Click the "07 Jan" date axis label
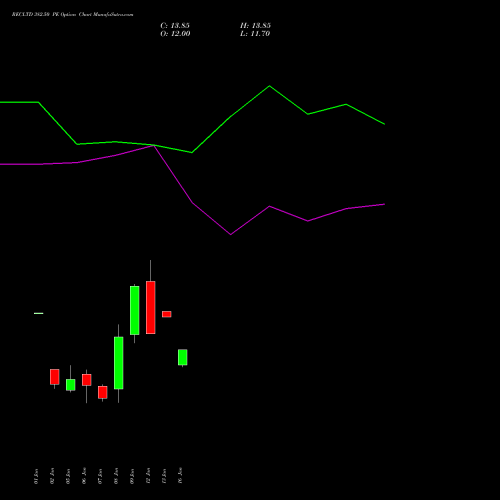This screenshot has width=500, height=500. [x=100, y=476]
